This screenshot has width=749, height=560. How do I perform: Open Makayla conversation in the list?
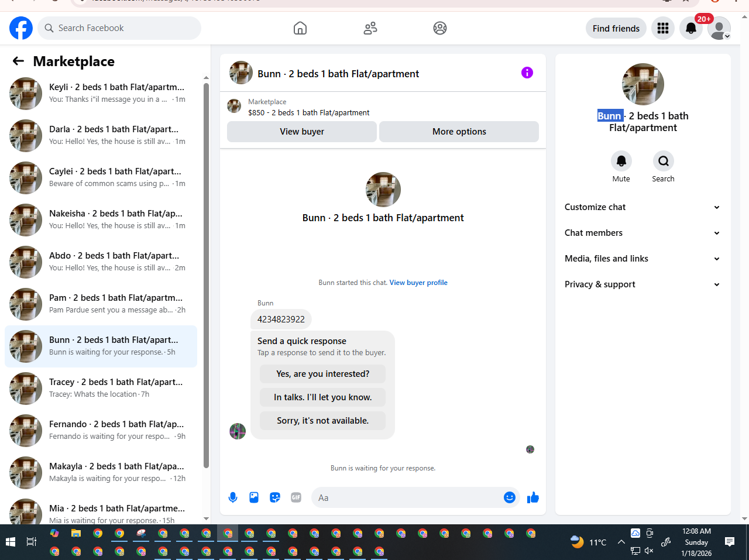click(101, 473)
